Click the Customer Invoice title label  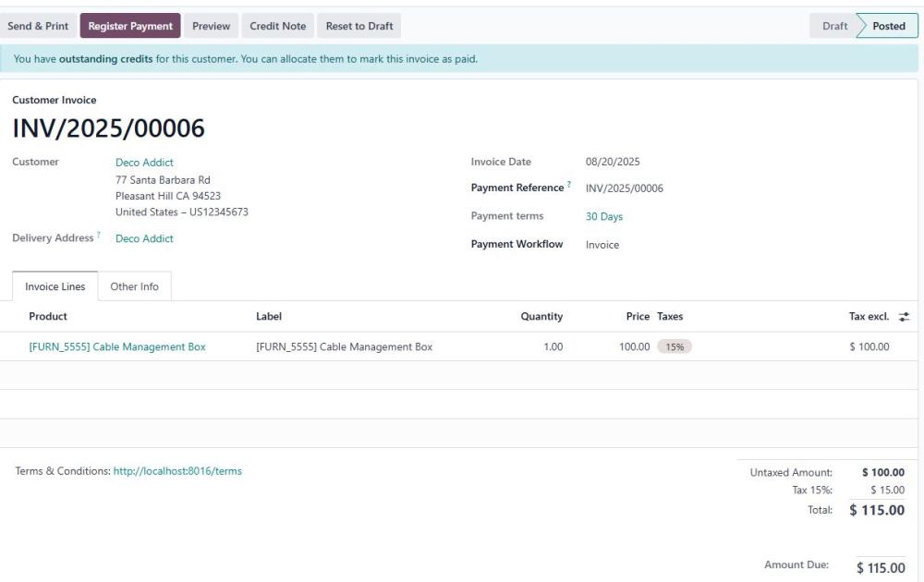click(55, 100)
